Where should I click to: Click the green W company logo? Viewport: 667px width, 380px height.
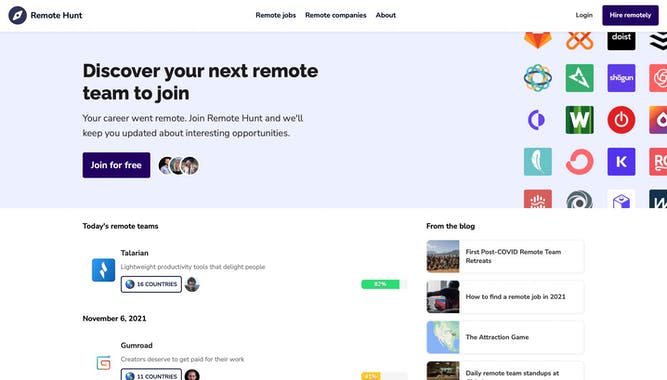pos(579,120)
